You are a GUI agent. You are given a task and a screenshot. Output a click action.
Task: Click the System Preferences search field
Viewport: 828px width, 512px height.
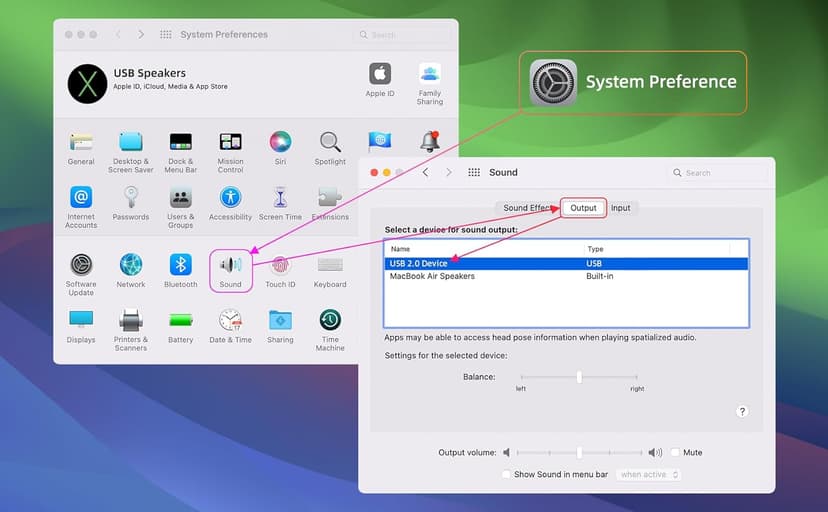tap(403, 35)
